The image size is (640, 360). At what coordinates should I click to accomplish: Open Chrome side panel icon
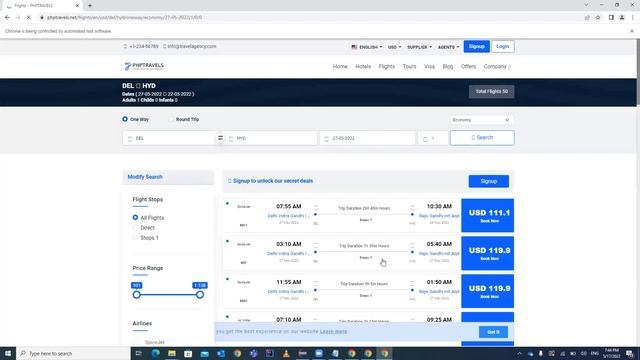click(611, 18)
